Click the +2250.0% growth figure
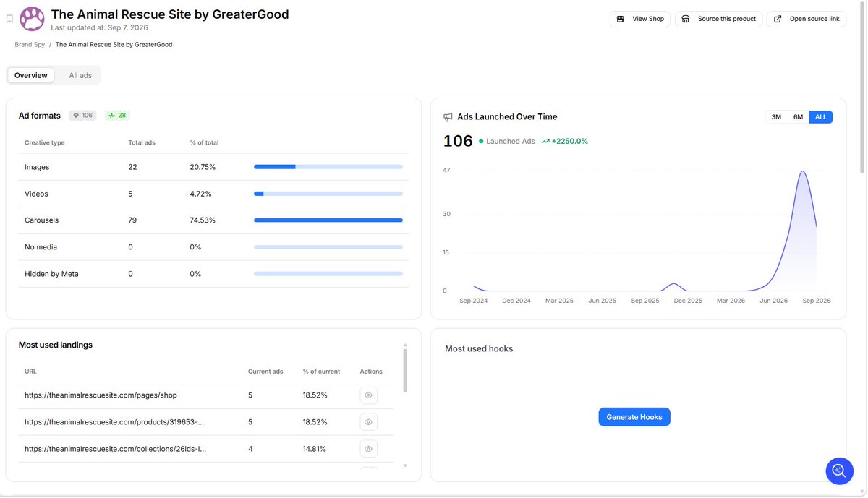 click(570, 142)
